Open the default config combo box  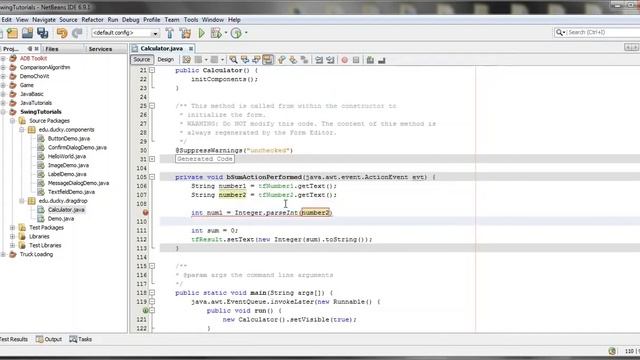(125, 33)
